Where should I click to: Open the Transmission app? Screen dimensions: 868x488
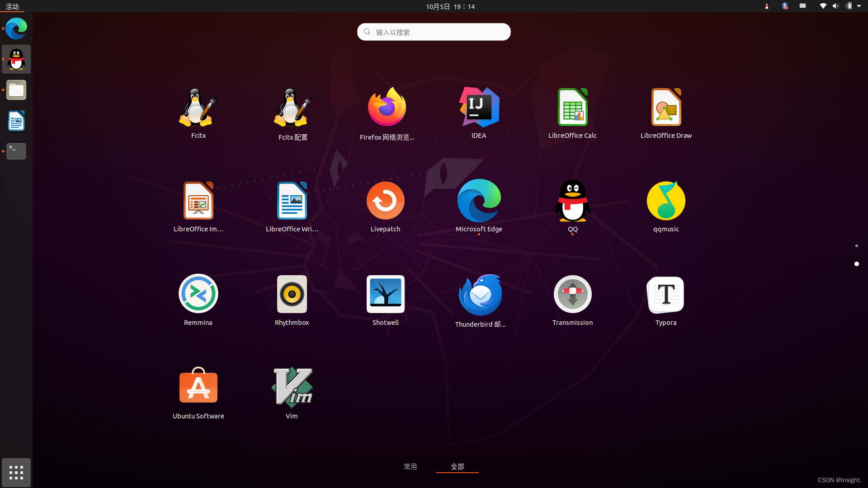pyautogui.click(x=572, y=300)
